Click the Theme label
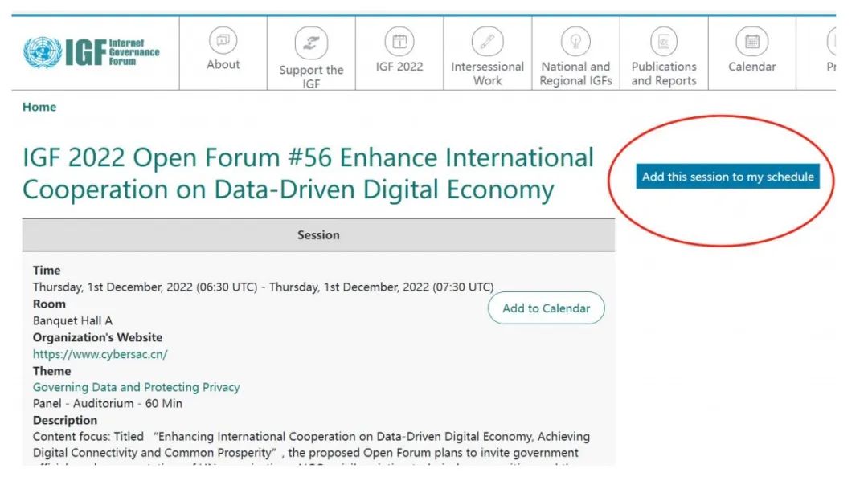The width and height of the screenshot is (868, 489). click(51, 371)
